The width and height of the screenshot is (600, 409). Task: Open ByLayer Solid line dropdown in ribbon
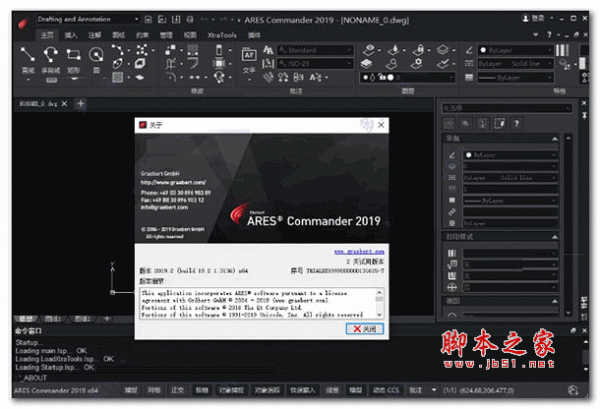[x=515, y=64]
